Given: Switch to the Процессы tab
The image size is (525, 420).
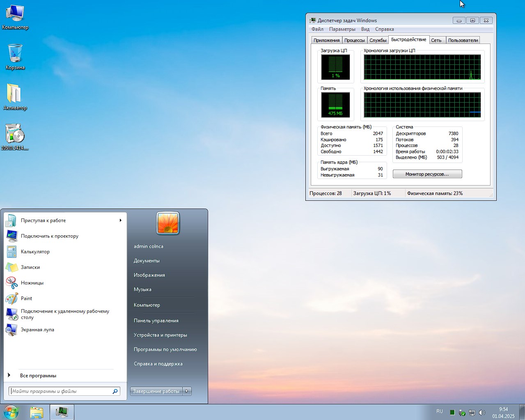Looking at the screenshot, I should coord(354,40).
